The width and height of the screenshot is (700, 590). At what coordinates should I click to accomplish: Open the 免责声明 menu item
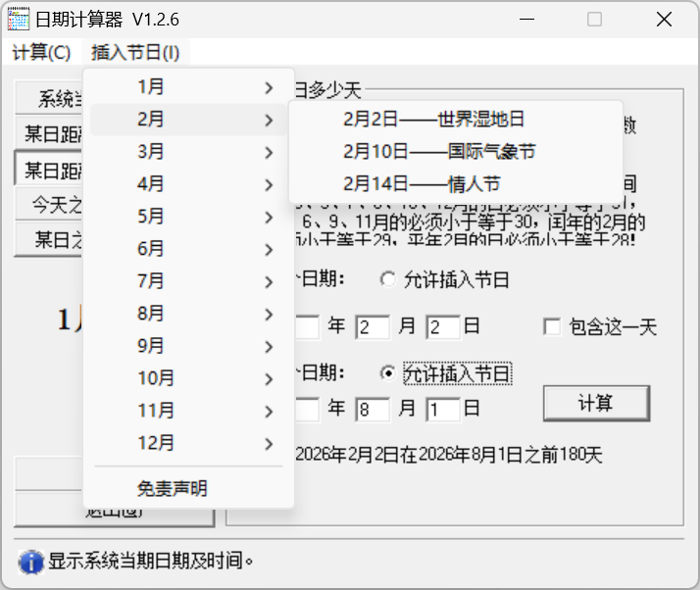click(173, 488)
